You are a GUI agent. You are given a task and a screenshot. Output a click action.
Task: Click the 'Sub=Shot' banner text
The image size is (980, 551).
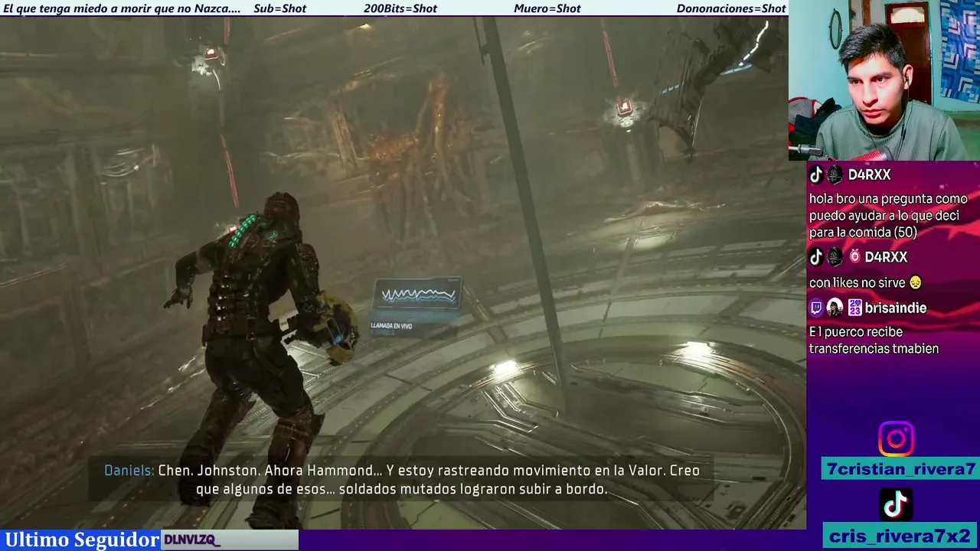click(279, 8)
